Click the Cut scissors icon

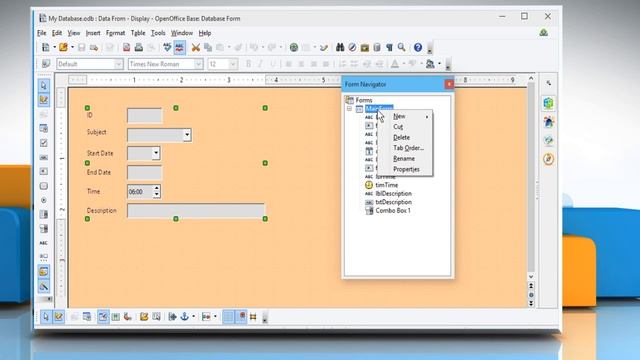tap(196, 47)
